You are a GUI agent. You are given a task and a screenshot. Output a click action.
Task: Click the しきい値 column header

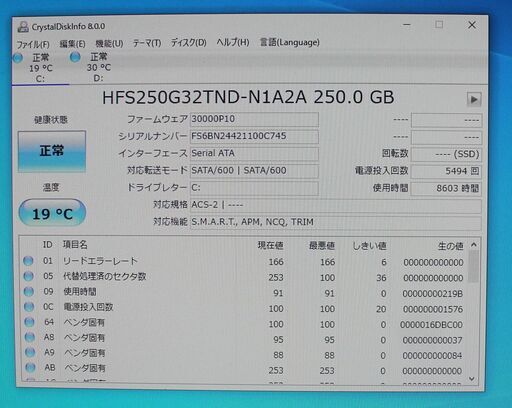coord(369,247)
